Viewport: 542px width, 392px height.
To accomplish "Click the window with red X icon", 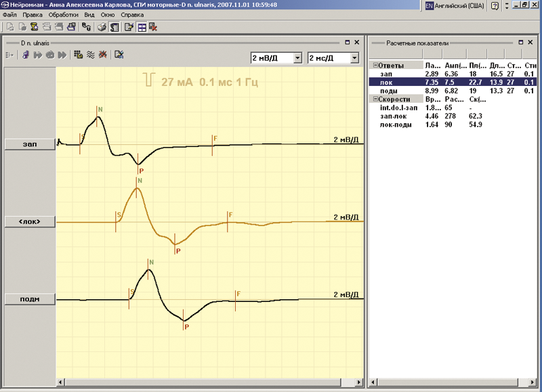I will click(x=153, y=27).
